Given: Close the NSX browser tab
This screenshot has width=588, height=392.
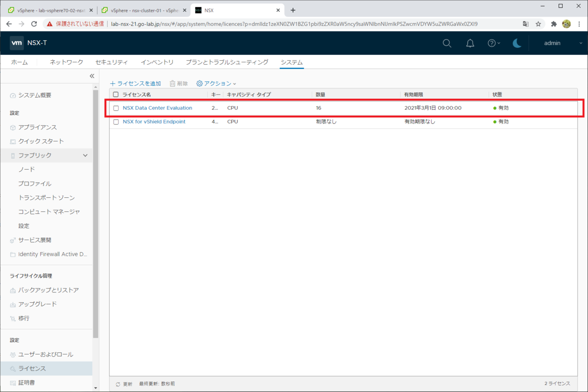Looking at the screenshot, I should [278, 10].
